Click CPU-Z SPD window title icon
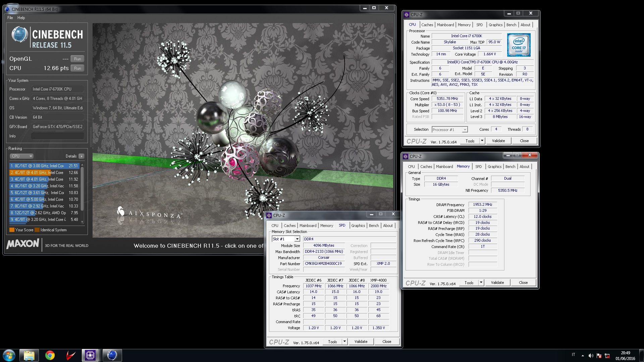The height and width of the screenshot is (362, 644). [x=269, y=216]
